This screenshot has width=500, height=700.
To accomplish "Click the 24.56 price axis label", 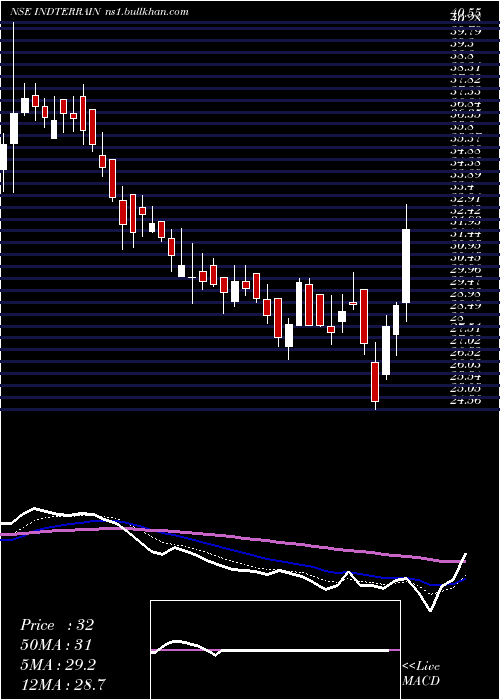I will (x=466, y=400).
